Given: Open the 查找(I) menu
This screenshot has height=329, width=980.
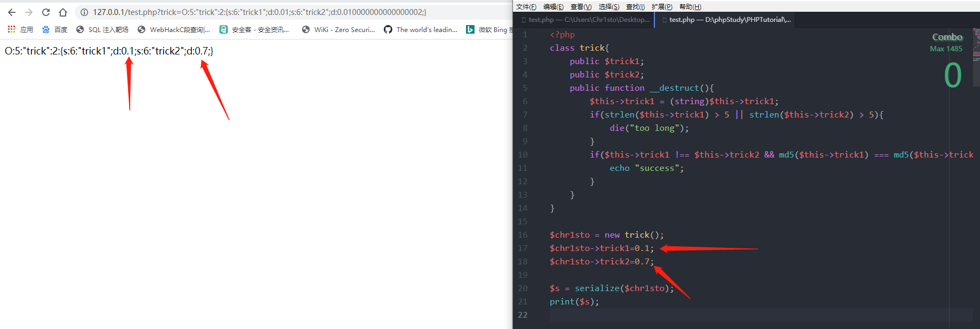Looking at the screenshot, I should 635,6.
